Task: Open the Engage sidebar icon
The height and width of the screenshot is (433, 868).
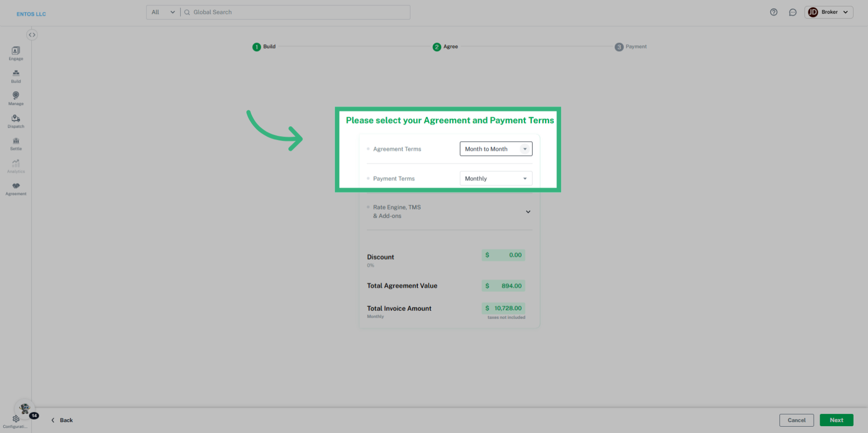Action: tap(16, 53)
